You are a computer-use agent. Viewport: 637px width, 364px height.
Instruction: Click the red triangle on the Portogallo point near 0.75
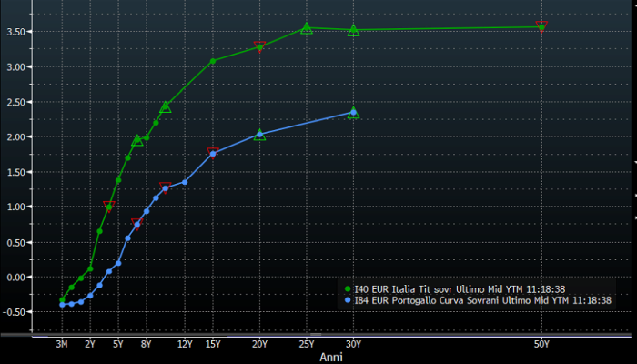[137, 224]
